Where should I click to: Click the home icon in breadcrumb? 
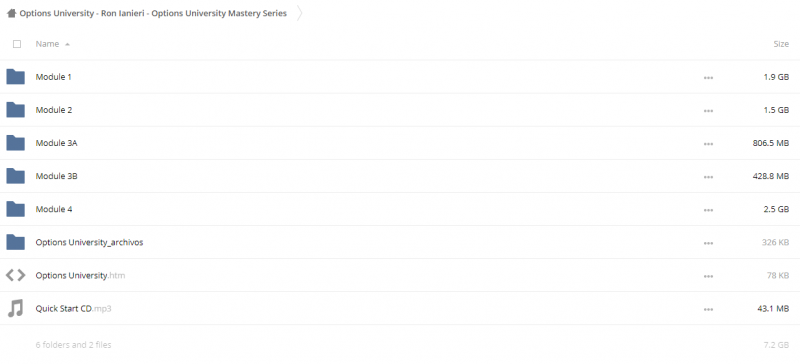11,14
